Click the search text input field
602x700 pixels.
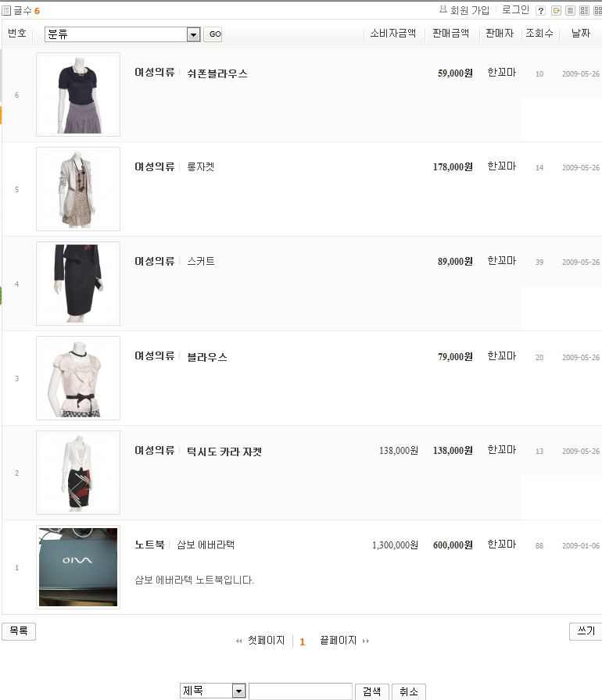[x=300, y=691]
